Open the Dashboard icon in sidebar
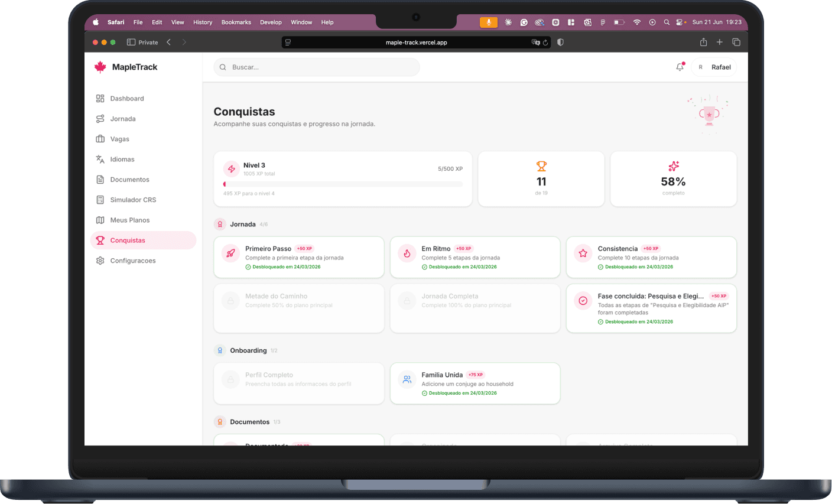 (x=100, y=99)
